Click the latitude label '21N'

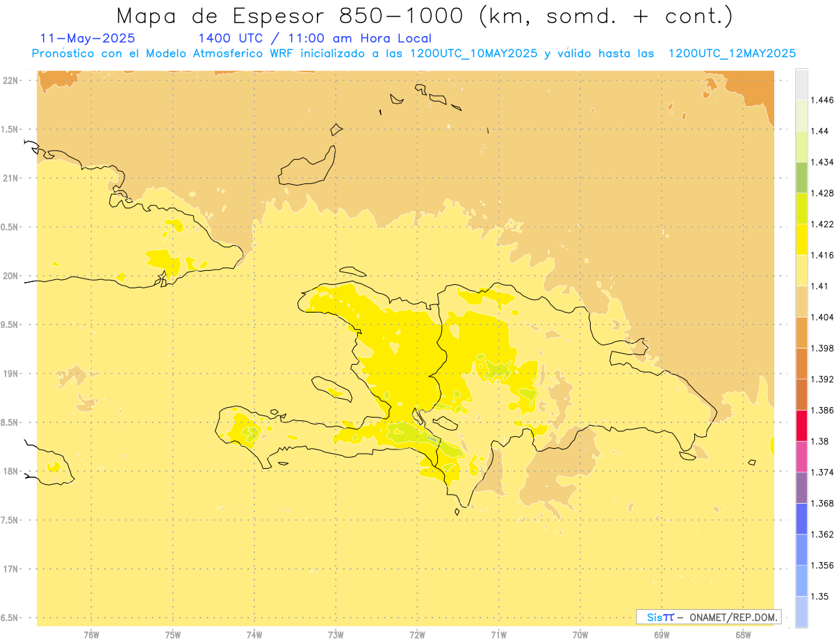[x=11, y=179]
